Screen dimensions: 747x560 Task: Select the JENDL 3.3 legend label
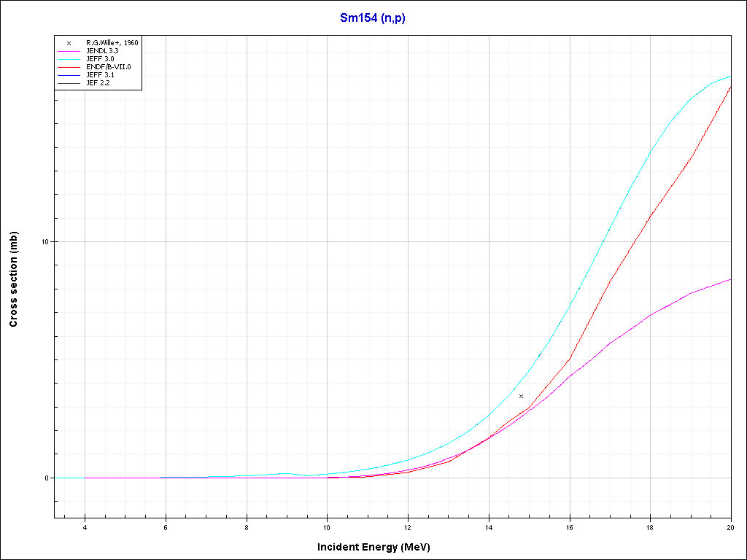102,51
